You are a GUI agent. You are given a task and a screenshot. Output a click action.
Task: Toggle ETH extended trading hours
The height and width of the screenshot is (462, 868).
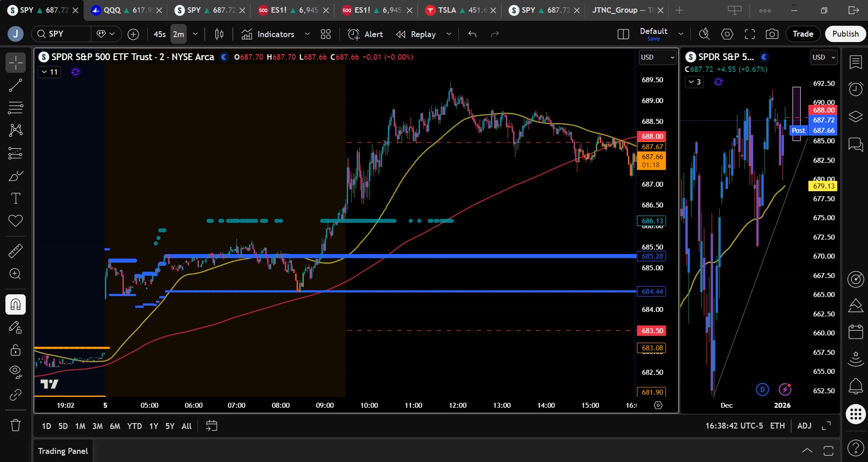click(778, 426)
